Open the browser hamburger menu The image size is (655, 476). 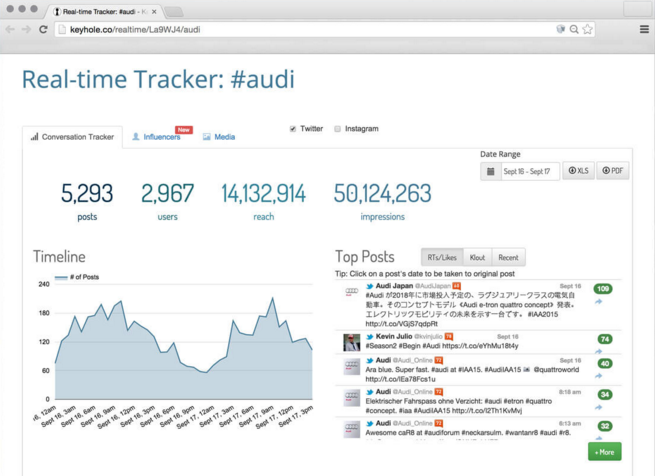tap(644, 29)
